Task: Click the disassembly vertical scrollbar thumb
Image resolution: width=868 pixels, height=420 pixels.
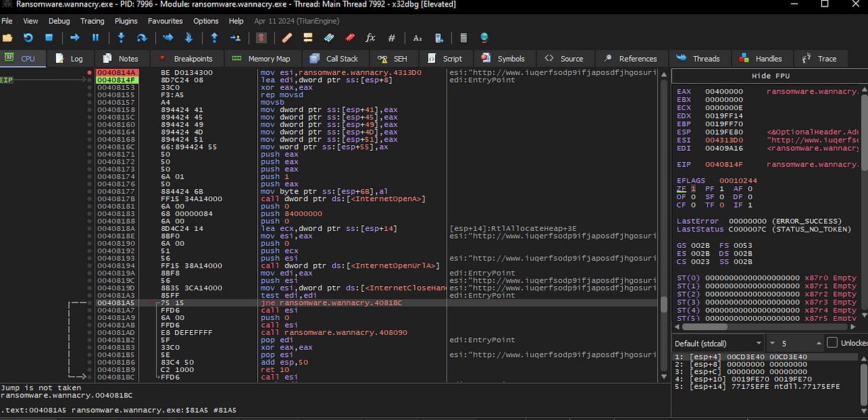Action: (664, 303)
